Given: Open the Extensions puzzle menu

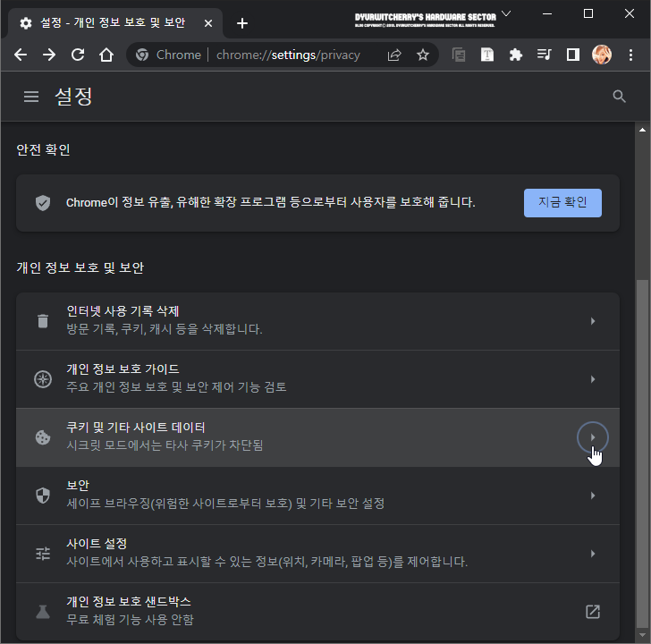Looking at the screenshot, I should click(x=516, y=55).
